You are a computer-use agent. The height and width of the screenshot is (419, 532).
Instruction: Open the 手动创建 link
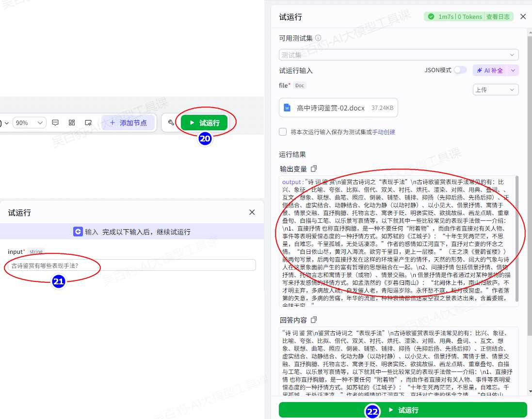tap(384, 132)
